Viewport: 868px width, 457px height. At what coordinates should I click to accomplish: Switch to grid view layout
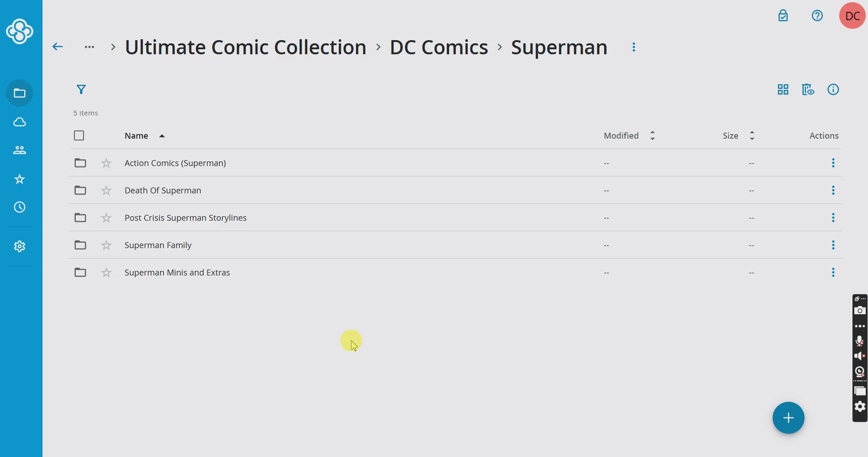[783, 89]
